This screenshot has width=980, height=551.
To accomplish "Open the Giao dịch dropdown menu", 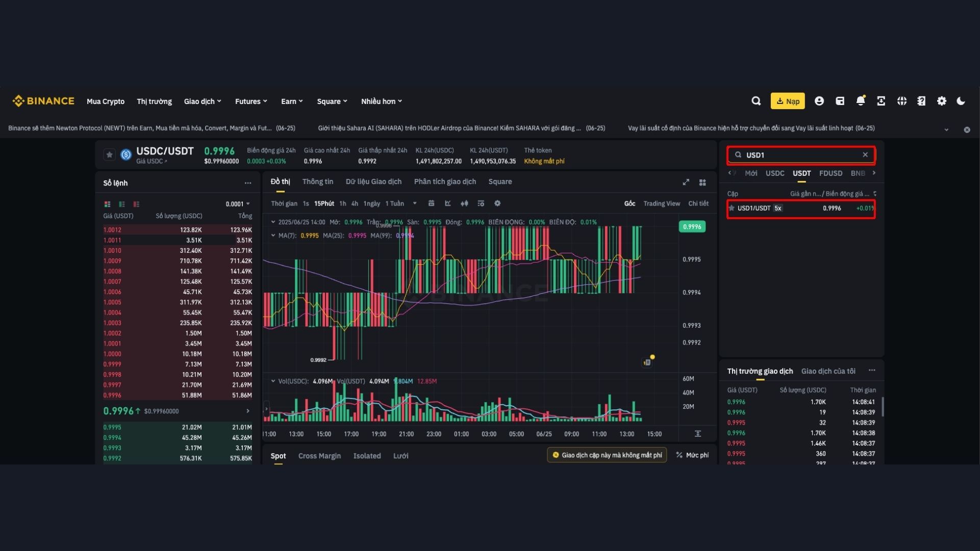I will [203, 101].
